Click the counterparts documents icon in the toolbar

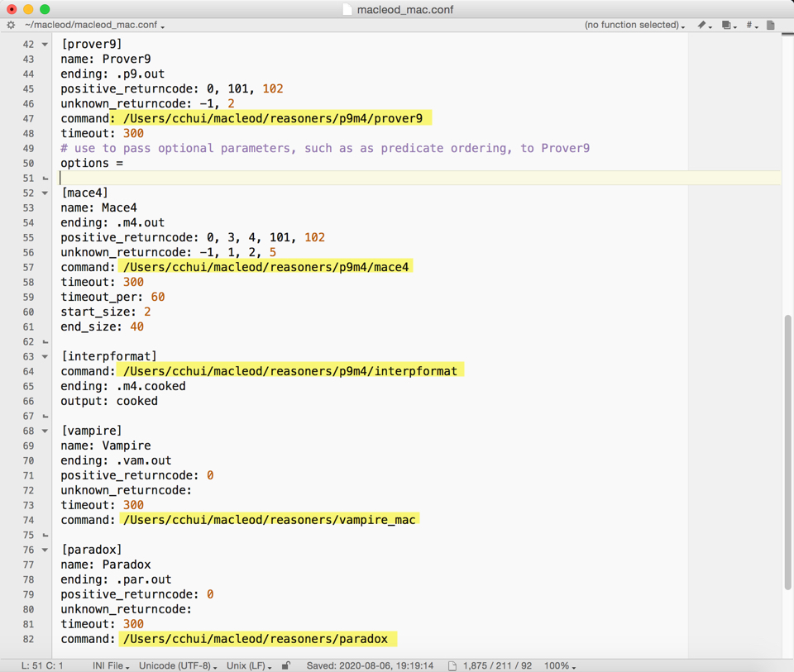point(726,25)
